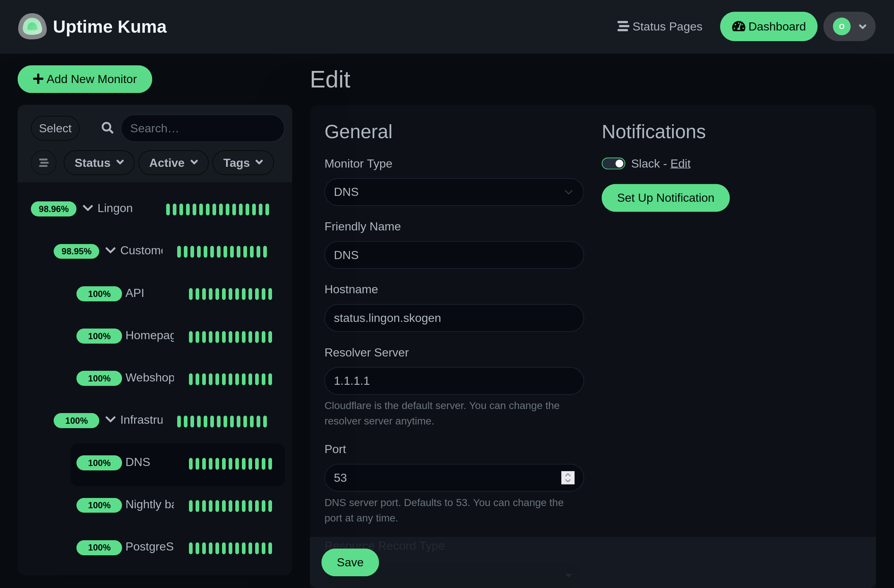The image size is (894, 588).
Task: Go to the Dashboard
Action: (768, 27)
